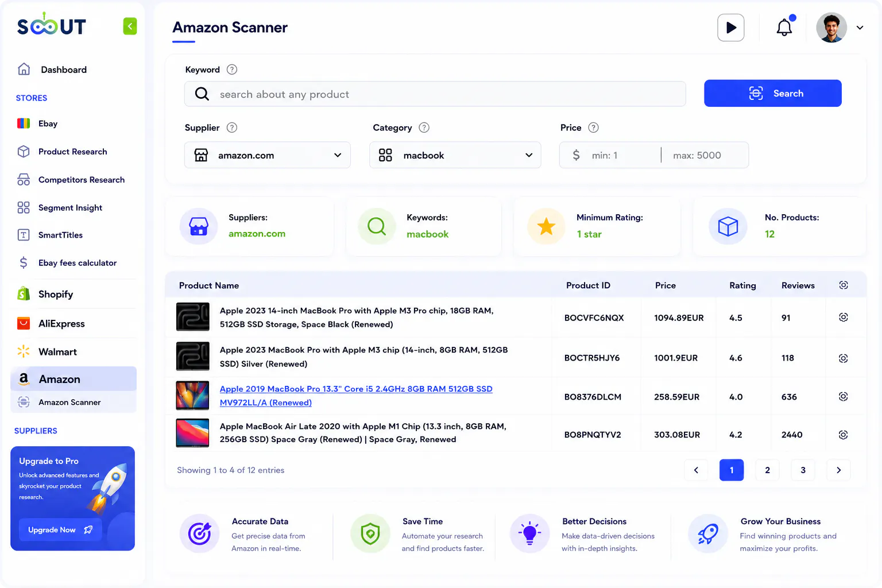Go to page 2 of results

[x=767, y=470]
